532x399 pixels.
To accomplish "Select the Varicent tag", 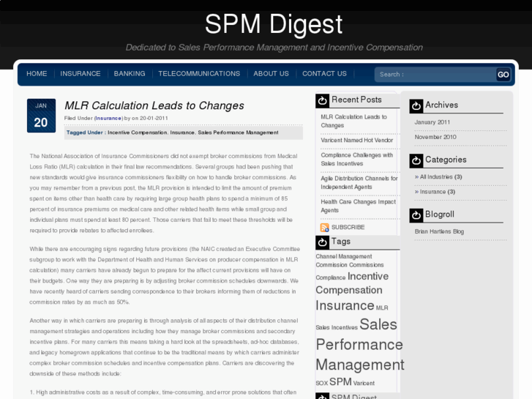I will 364,384.
